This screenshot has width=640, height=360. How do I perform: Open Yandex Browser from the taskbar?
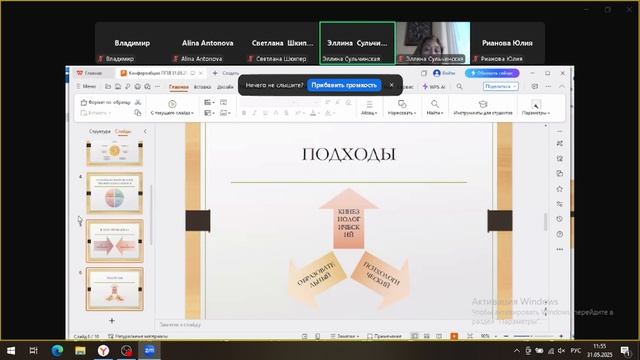tap(103, 351)
